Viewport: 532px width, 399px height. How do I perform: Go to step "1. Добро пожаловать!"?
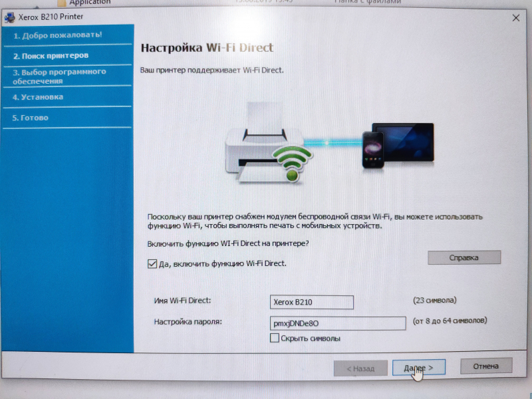tap(58, 35)
